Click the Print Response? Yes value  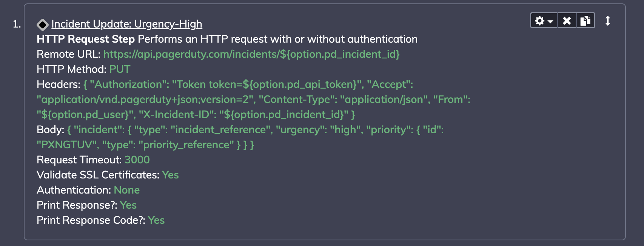click(128, 205)
